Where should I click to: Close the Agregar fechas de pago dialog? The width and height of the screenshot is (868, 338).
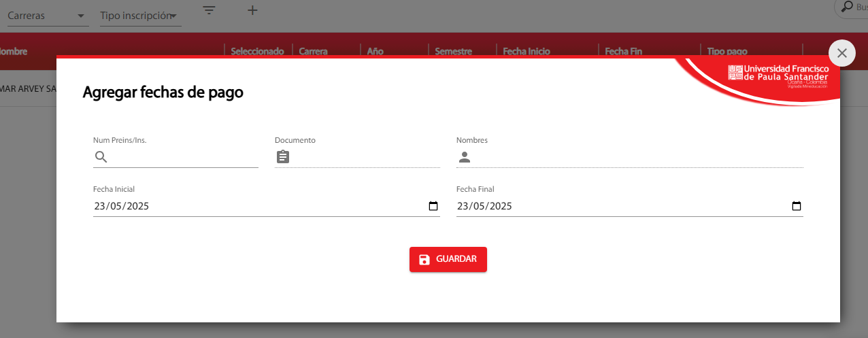pos(842,53)
